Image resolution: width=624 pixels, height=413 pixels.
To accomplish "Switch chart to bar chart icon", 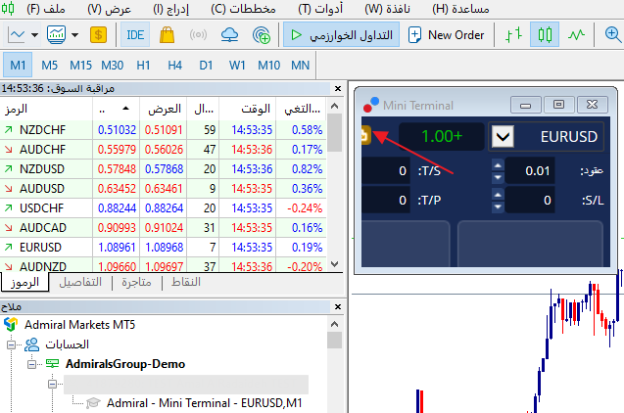I will pos(514,35).
